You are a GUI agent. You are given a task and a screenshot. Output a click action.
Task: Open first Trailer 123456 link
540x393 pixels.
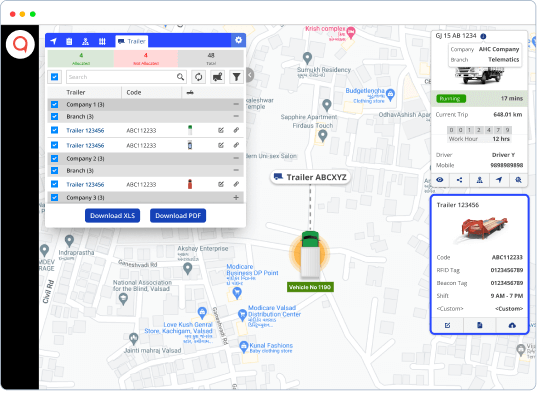click(x=85, y=131)
